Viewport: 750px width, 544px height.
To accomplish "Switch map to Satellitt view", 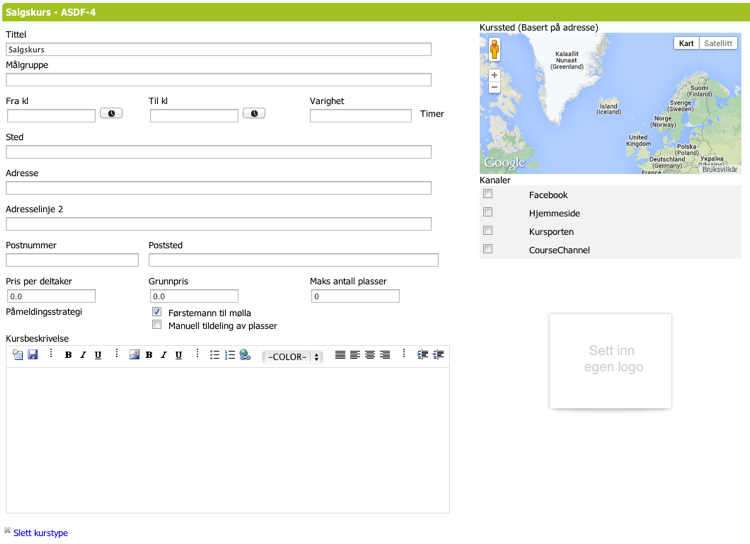I will point(718,43).
